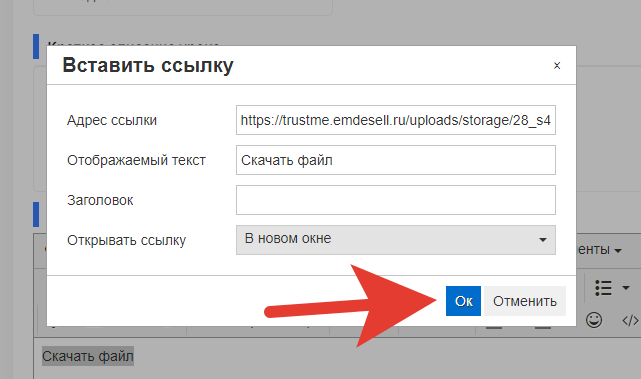Screen dimensions: 641x379
Task: Click the Заголовок label
Action: point(100,200)
